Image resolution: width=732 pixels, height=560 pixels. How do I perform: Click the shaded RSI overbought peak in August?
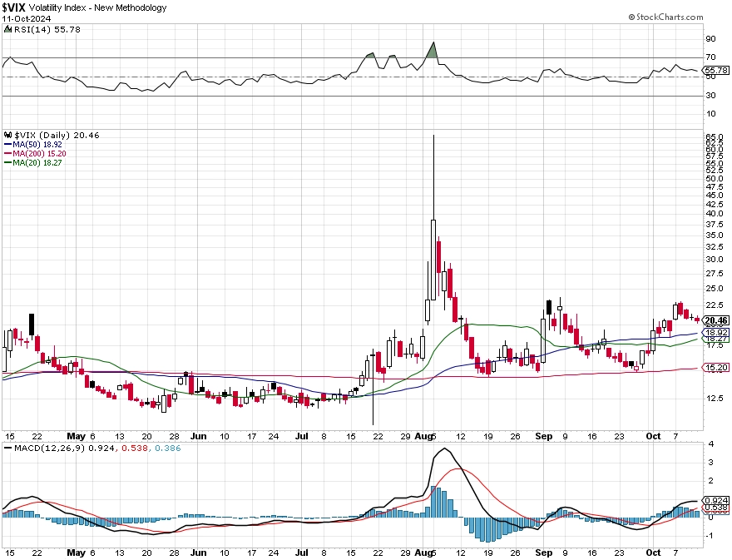(433, 51)
